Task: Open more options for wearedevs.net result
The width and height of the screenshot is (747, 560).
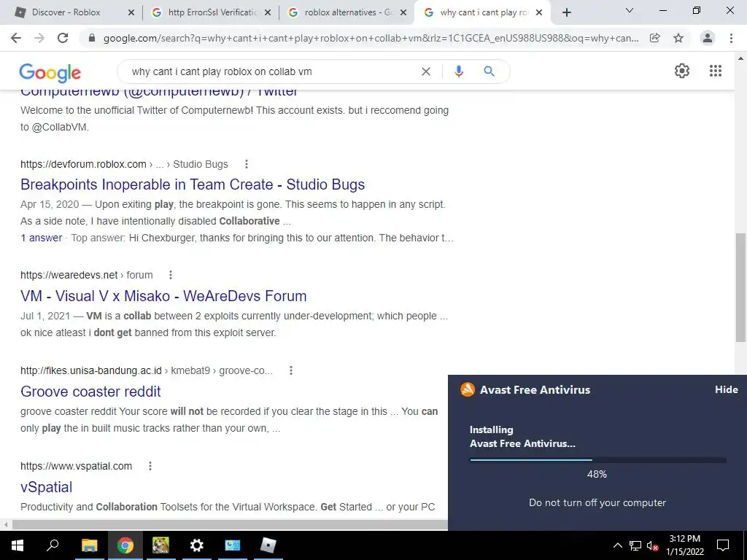Action: point(171,275)
